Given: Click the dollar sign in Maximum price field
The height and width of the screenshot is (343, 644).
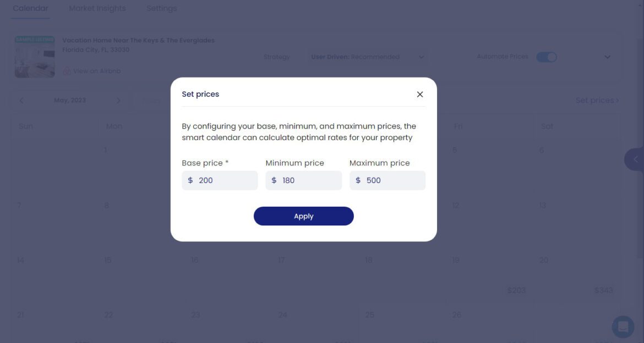Looking at the screenshot, I should pos(358,180).
